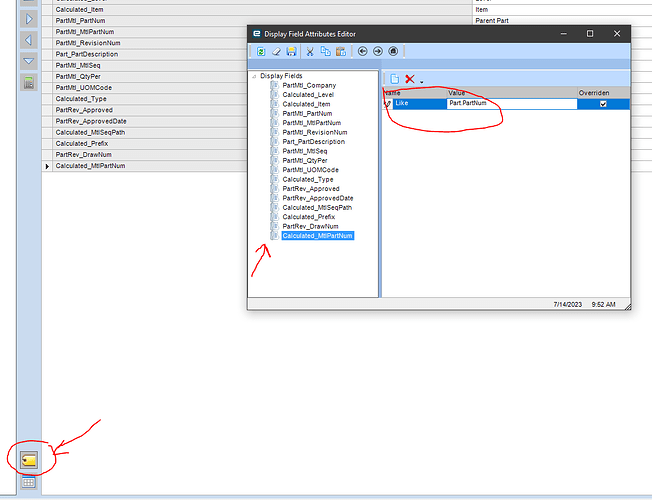Click the down-pointing triangle sidebar button
Viewport: 652px width, 500px height.
click(x=29, y=62)
